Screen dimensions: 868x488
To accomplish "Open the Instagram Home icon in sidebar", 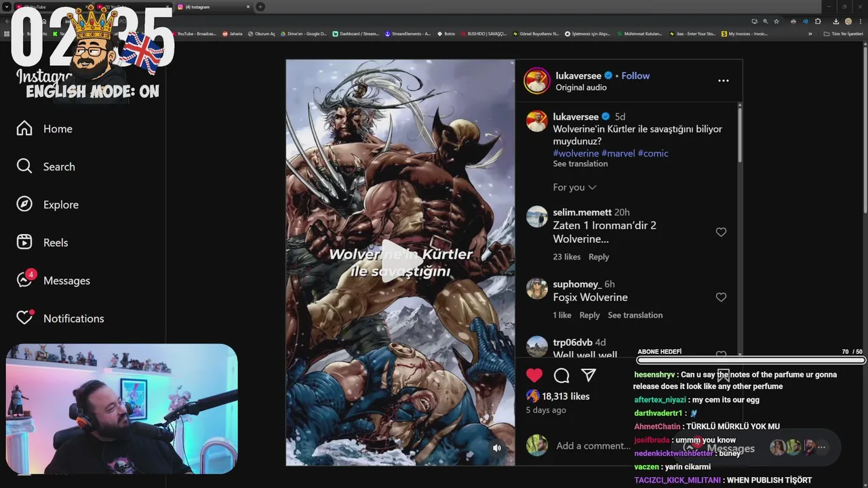I will tap(24, 128).
